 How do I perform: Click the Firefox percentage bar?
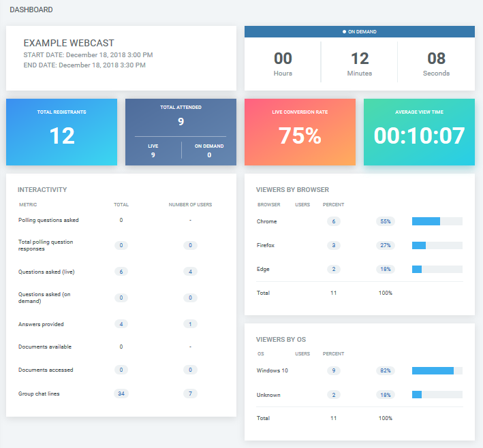pyautogui.click(x=437, y=245)
